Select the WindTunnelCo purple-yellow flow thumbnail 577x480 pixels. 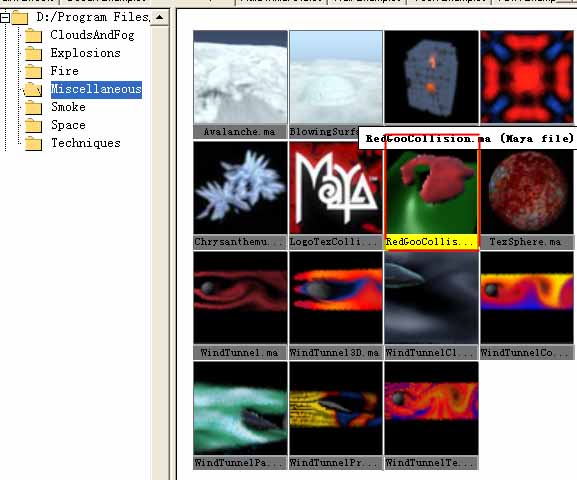[527, 298]
